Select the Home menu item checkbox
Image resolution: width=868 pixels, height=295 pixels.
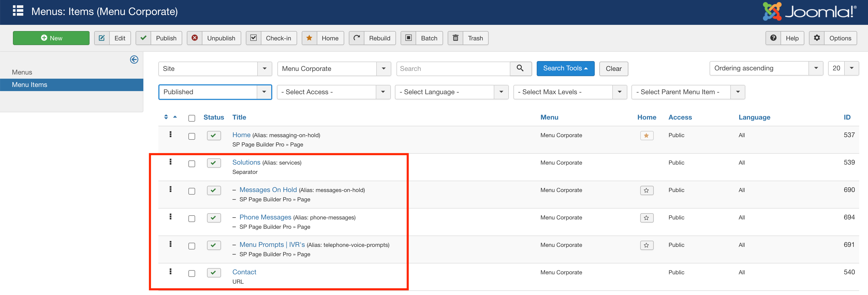[192, 136]
